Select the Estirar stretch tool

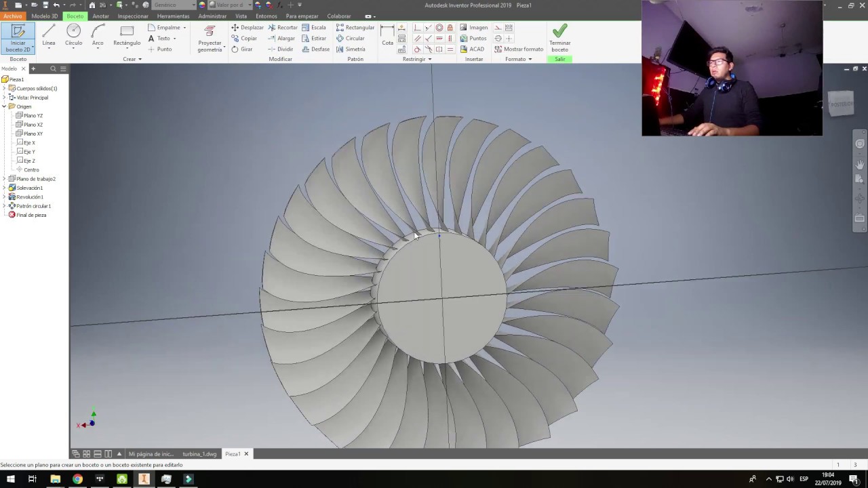point(314,39)
